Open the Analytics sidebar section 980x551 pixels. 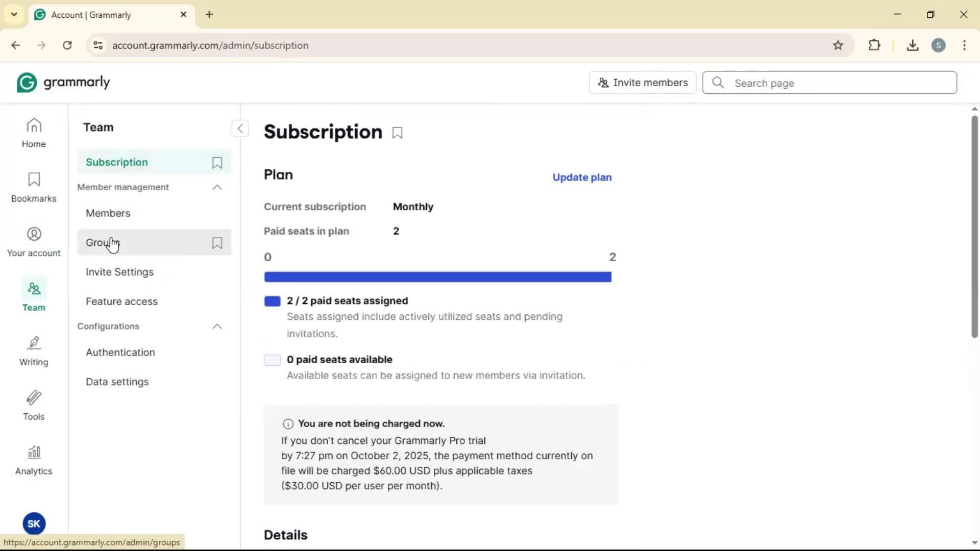click(34, 460)
